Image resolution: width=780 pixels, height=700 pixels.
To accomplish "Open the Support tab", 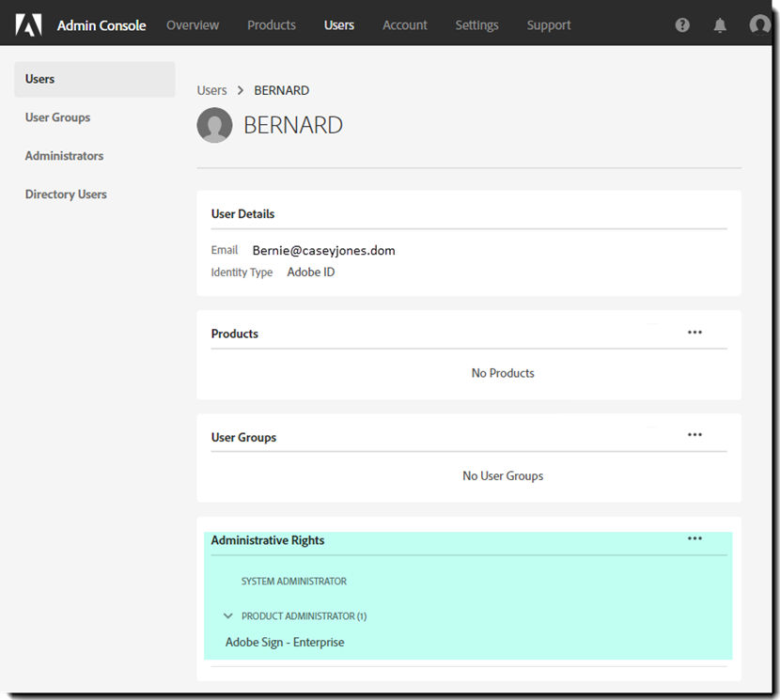I will (549, 24).
